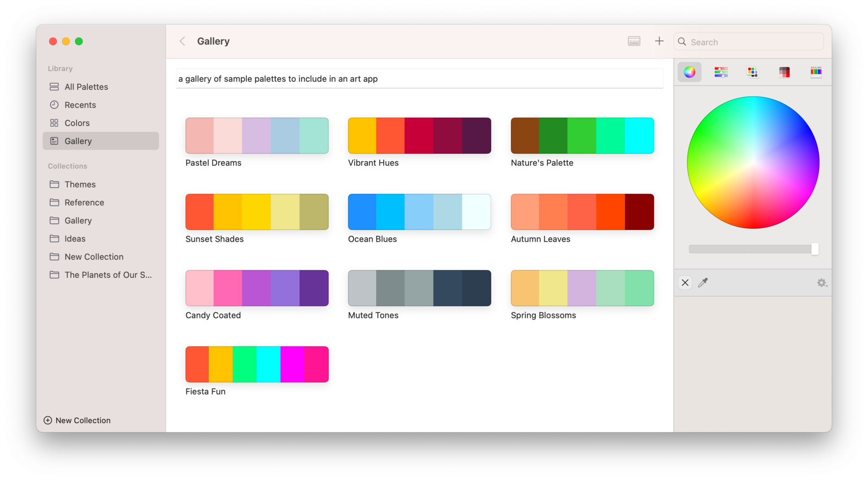Toggle the color panel view icon

(634, 41)
